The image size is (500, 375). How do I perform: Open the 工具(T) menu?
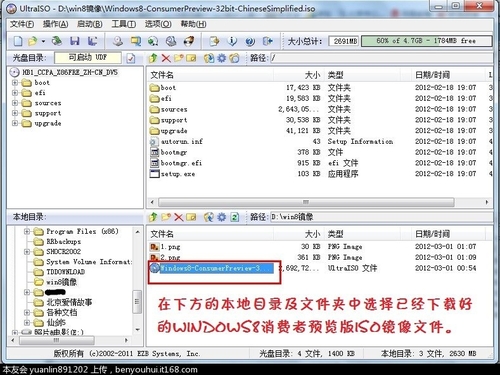coord(123,24)
